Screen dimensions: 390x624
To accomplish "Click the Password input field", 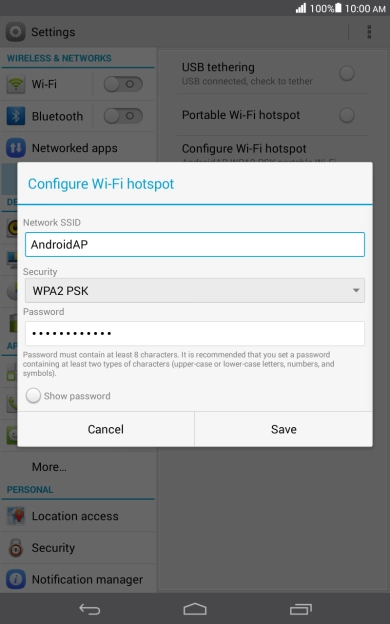I will (x=195, y=333).
